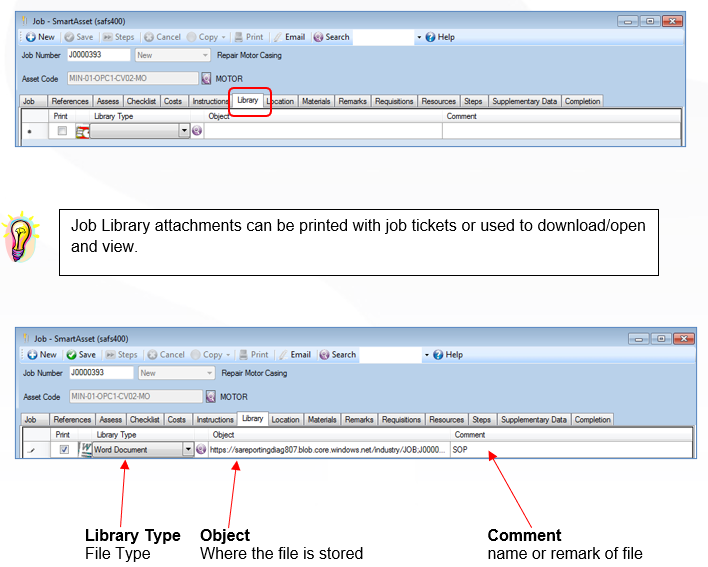Click asset lookup icon beside MOTOR in Word Document window
The image size is (708, 567).
(210, 396)
